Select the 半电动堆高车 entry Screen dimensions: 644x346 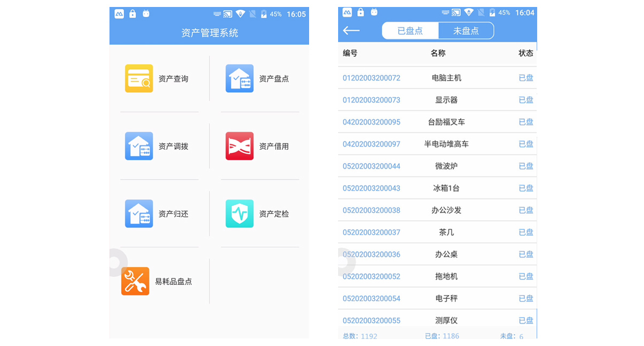[446, 144]
